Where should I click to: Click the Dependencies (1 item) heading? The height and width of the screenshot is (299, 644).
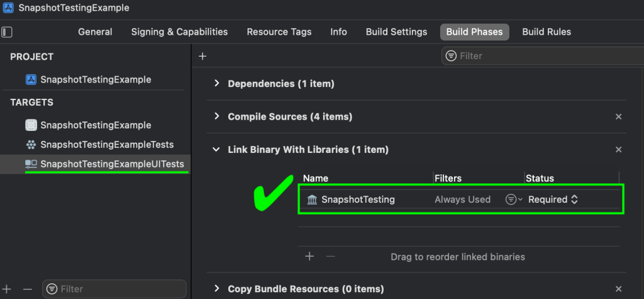click(x=281, y=84)
